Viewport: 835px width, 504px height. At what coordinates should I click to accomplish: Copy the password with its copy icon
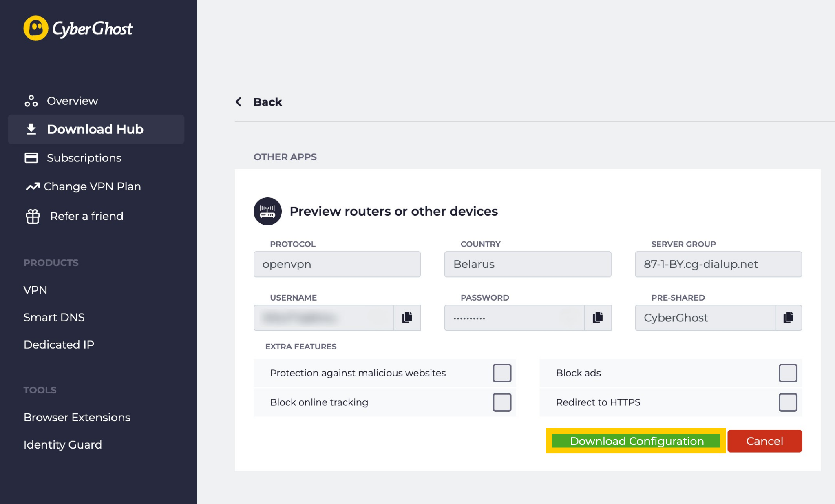pyautogui.click(x=598, y=318)
